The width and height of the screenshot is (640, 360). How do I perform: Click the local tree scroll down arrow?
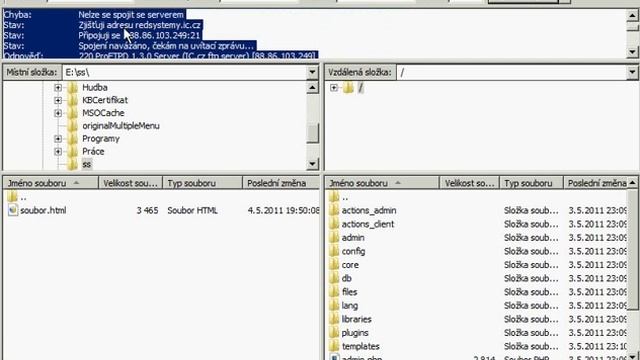pos(312,164)
